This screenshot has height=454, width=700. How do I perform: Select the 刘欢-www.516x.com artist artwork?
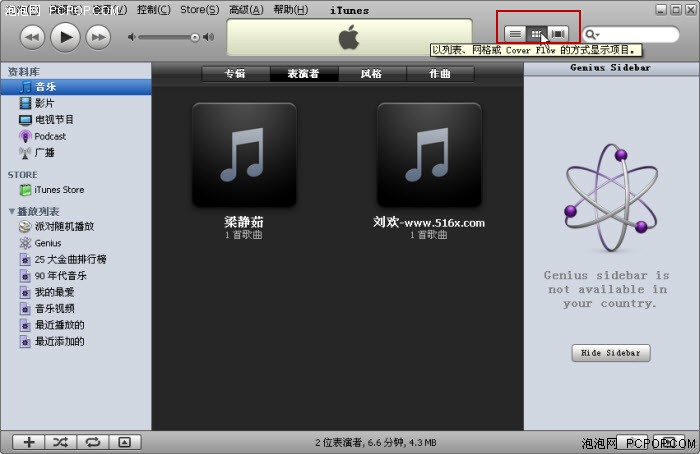(x=429, y=155)
